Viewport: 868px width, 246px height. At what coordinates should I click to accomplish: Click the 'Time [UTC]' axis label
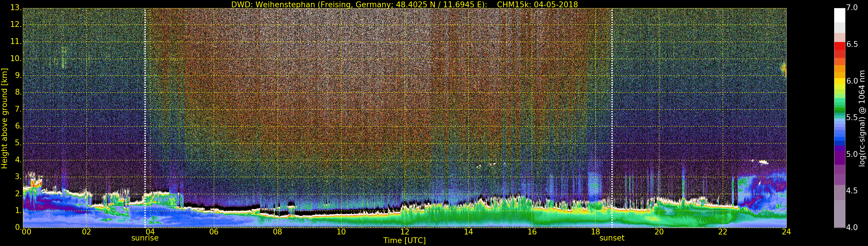tap(404, 241)
